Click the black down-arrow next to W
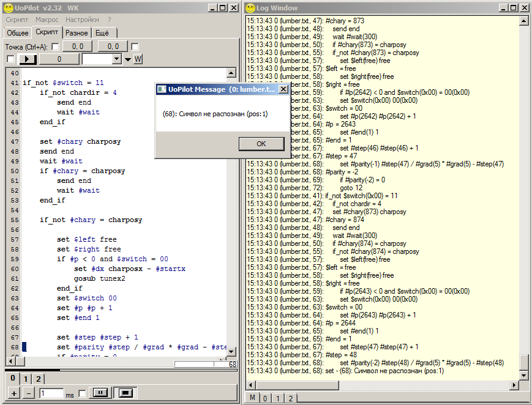Image resolution: width=532 pixels, height=405 pixels. [128, 59]
